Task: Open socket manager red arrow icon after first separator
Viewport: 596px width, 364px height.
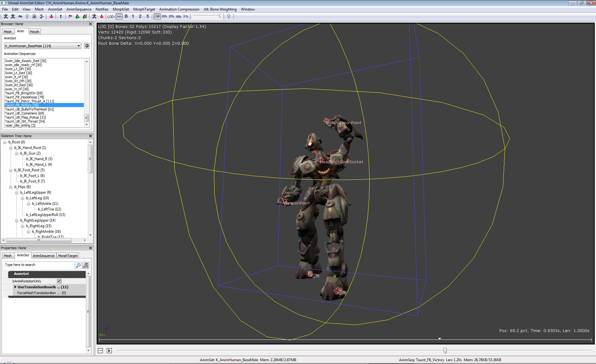Action: pos(52,16)
